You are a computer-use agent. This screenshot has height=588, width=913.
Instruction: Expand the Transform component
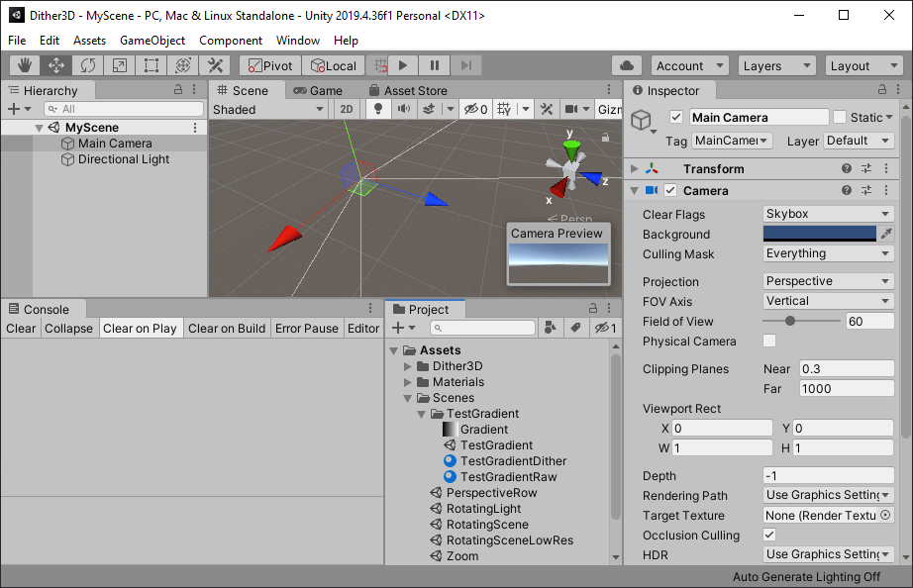point(635,169)
